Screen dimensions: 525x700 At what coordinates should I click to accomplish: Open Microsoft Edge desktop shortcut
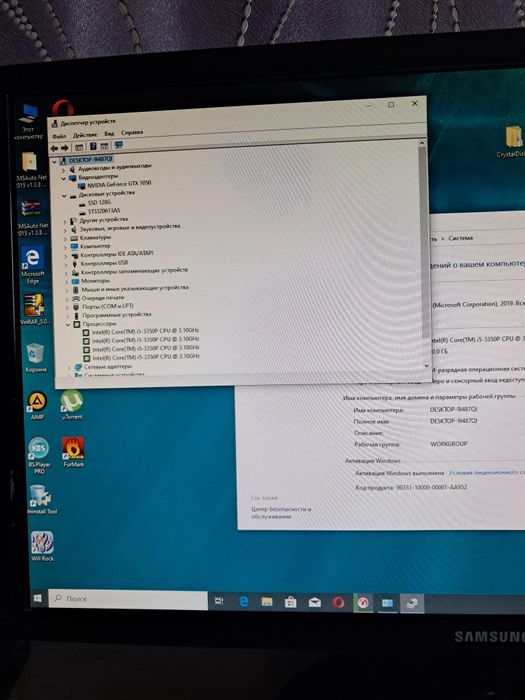(x=32, y=265)
